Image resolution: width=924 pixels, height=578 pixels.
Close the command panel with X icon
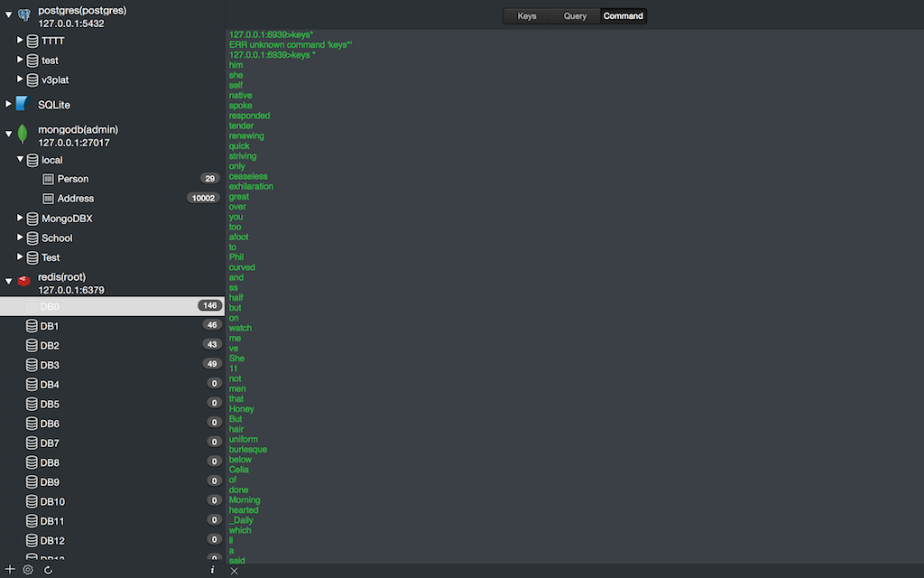point(235,571)
